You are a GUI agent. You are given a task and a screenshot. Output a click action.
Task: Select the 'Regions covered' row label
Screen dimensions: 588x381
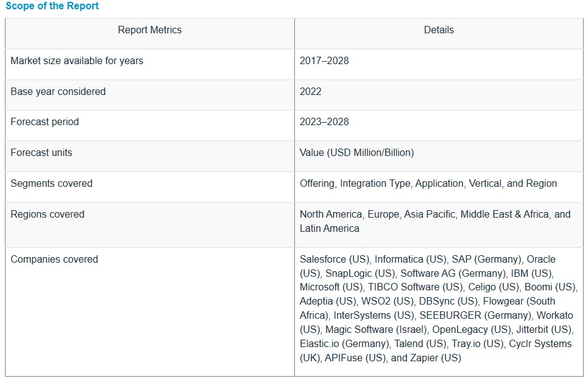[47, 214]
